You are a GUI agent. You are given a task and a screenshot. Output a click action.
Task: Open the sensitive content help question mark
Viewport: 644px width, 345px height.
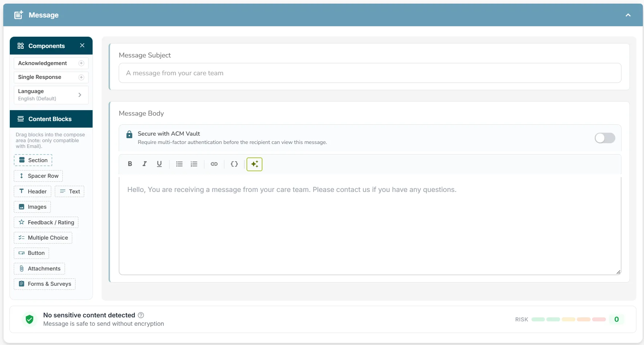click(x=141, y=315)
